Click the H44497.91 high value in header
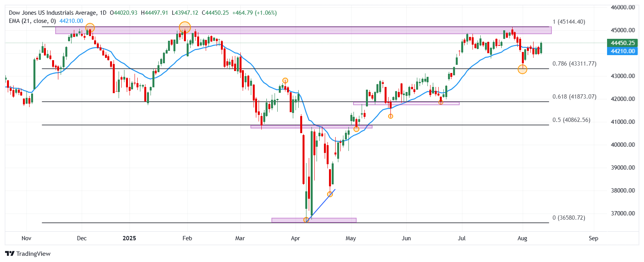Screen dimensions: 644x262 (x=154, y=13)
